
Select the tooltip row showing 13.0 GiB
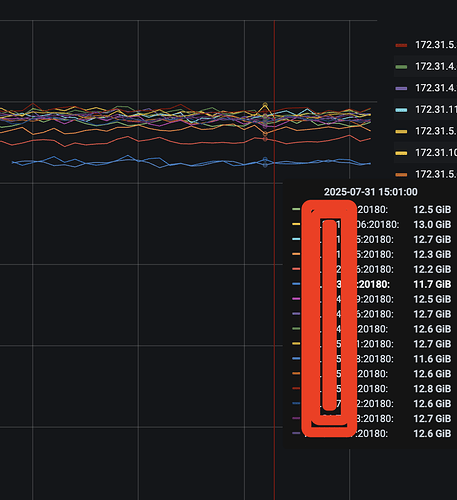[x=371, y=225]
